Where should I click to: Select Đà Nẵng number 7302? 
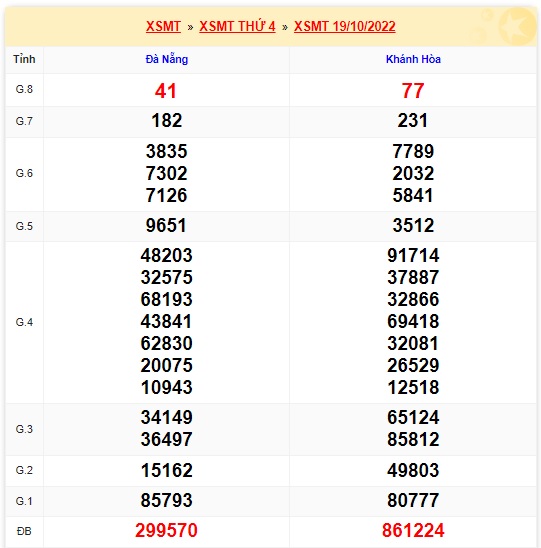point(167,173)
